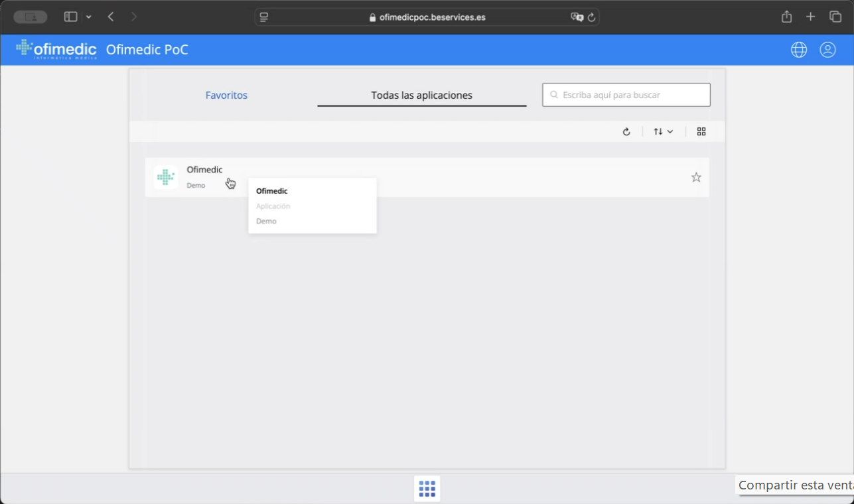Toggle the Safari sidebar
The height and width of the screenshot is (504, 854).
coord(70,17)
